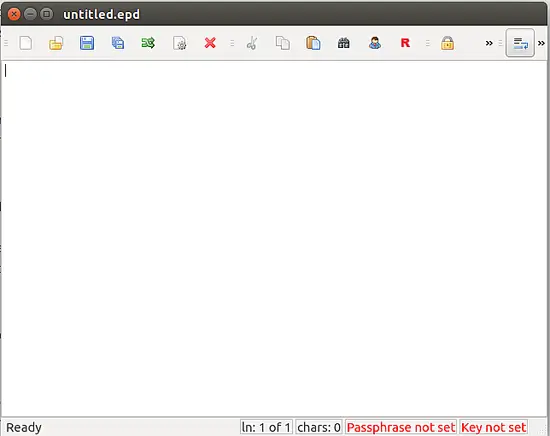The width and height of the screenshot is (550, 436).
Task: Minimize the untitled.epd window
Action: tap(30, 14)
